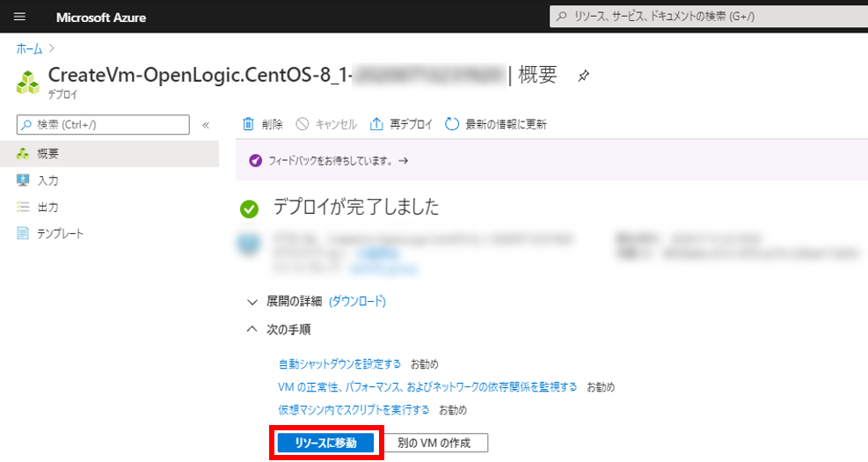Open 入力 in the left menu
Viewport: 868px width, 462px height.
coord(48,180)
